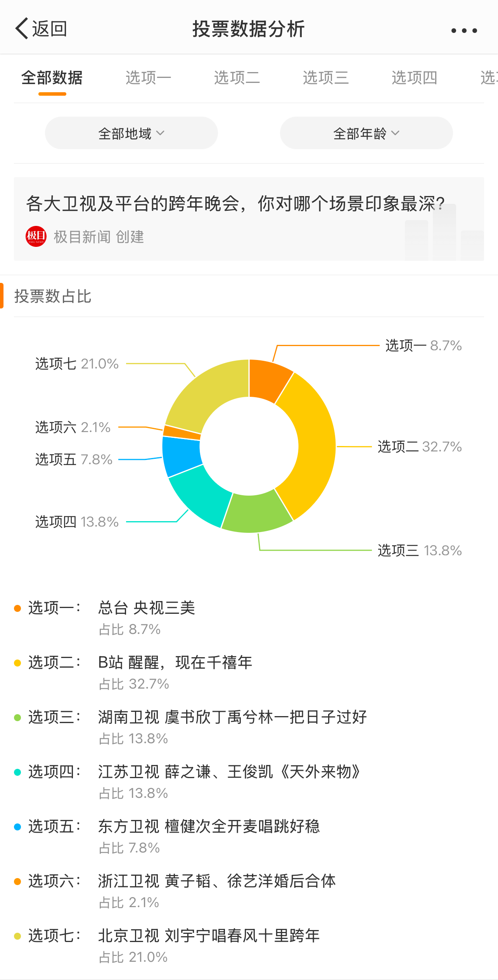Tap the orange dot beside 选项一 legend
Viewport: 498px width, 980px height.
click(x=17, y=608)
